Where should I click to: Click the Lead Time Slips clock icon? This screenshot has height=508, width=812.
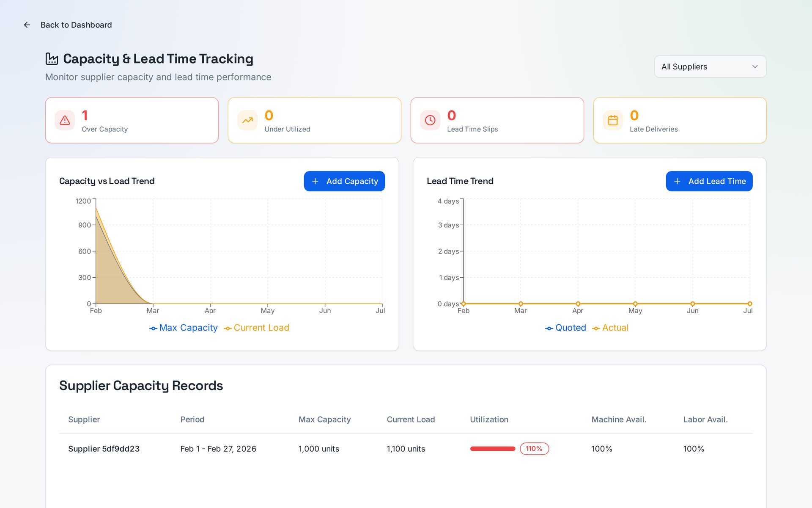[x=430, y=120]
